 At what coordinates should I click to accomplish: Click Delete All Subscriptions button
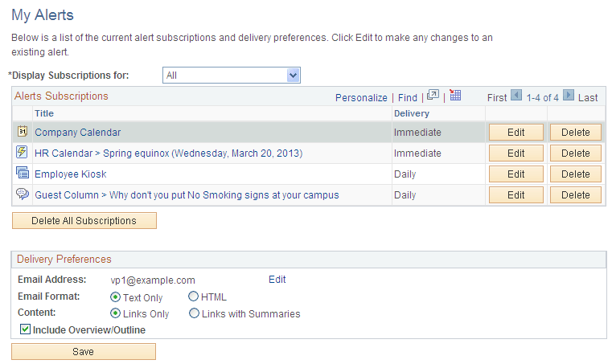click(84, 220)
